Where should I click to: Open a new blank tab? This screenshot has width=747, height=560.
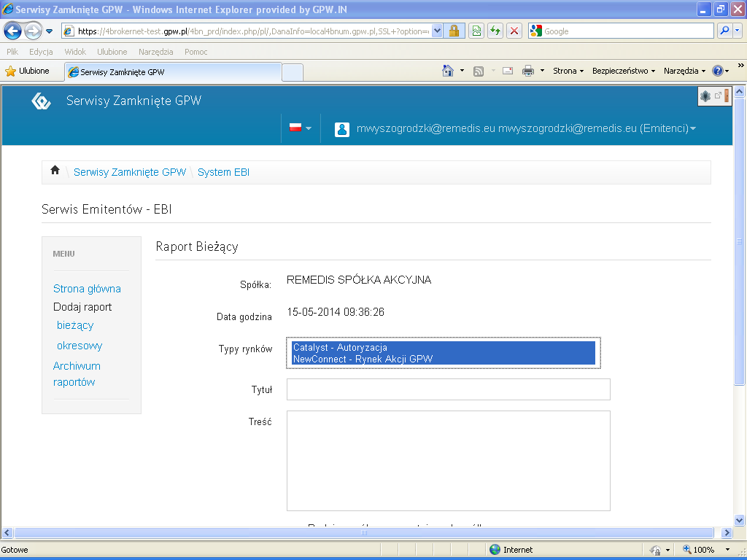click(x=293, y=72)
